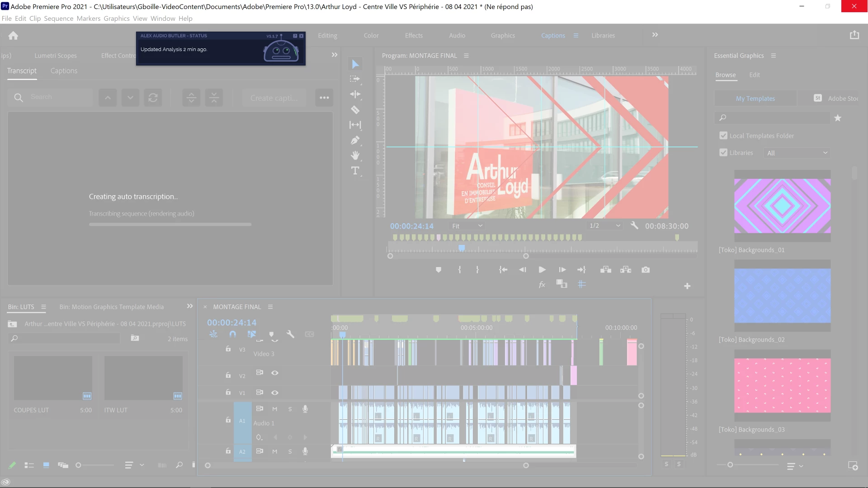Select the Type tool
The height and width of the screenshot is (488, 868).
355,171
